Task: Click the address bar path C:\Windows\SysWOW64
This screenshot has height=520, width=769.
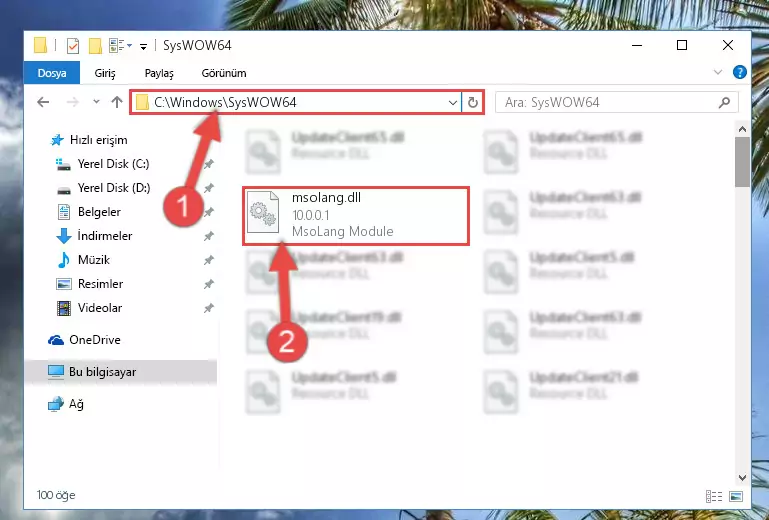Action: [225, 102]
